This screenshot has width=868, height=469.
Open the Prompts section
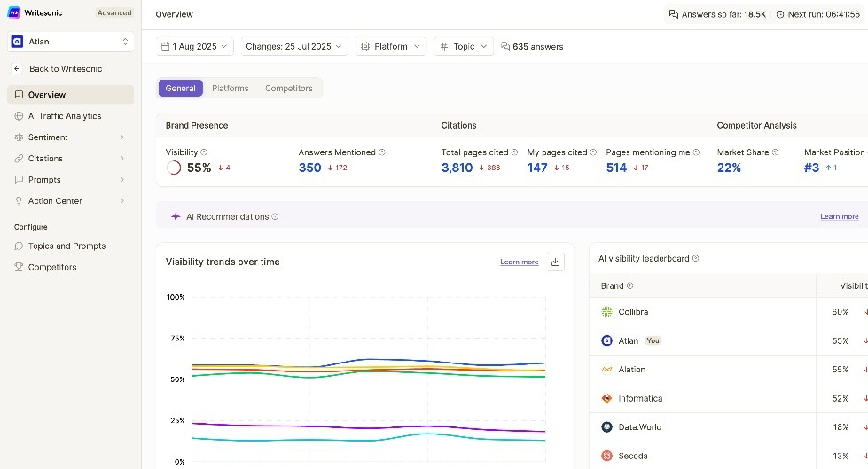click(x=70, y=179)
